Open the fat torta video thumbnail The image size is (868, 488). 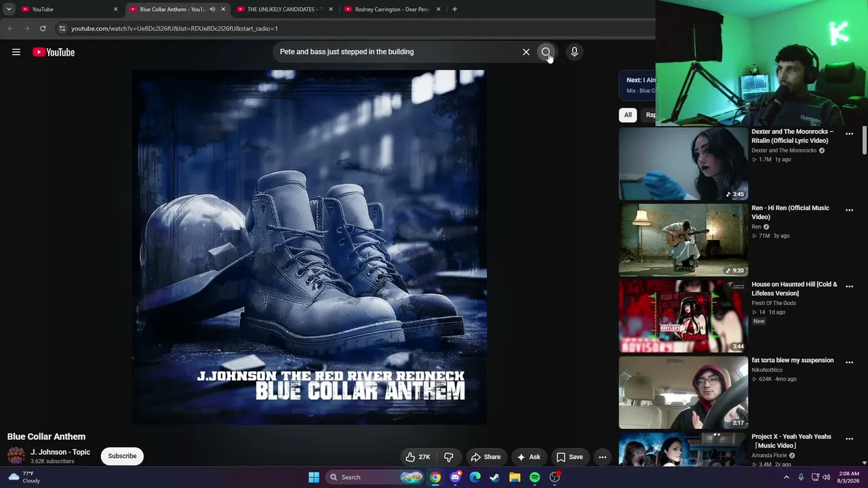point(683,392)
